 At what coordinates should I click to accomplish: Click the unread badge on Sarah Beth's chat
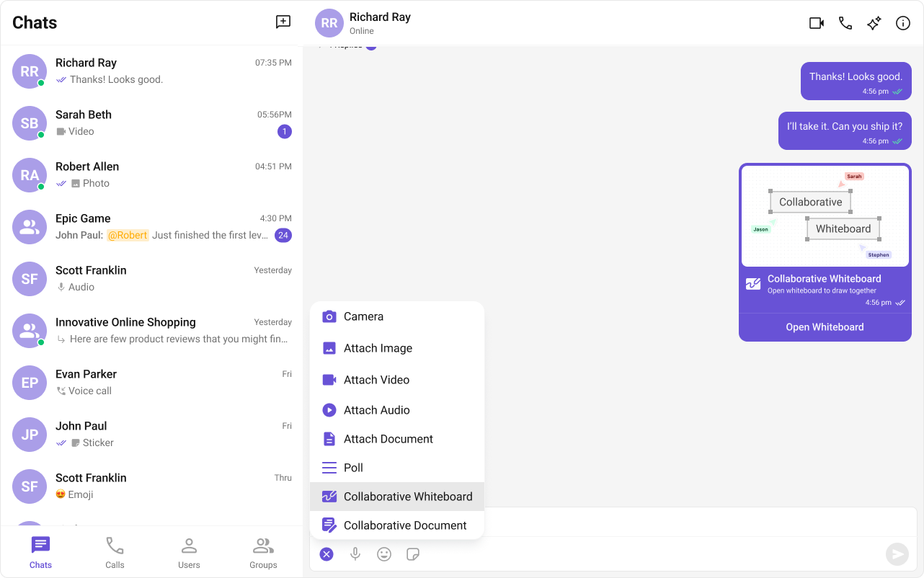click(x=285, y=131)
